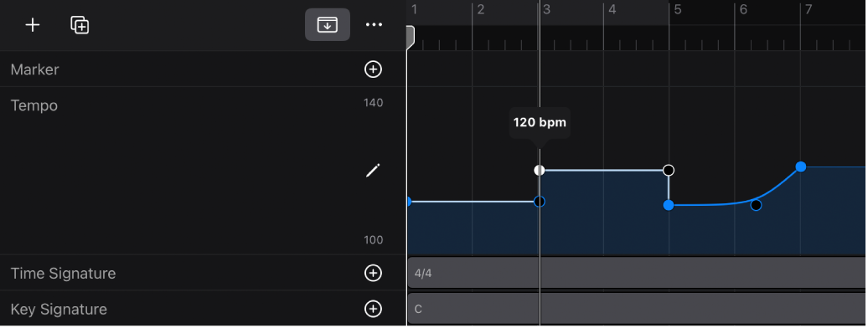
Task: Add a time signature change
Action: [x=373, y=274]
